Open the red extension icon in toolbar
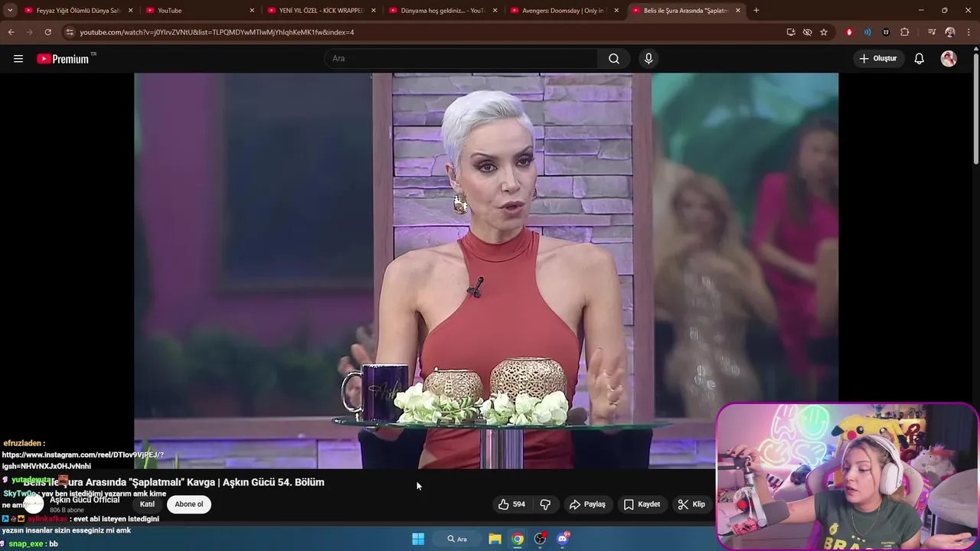The width and height of the screenshot is (980, 551). pos(849,32)
